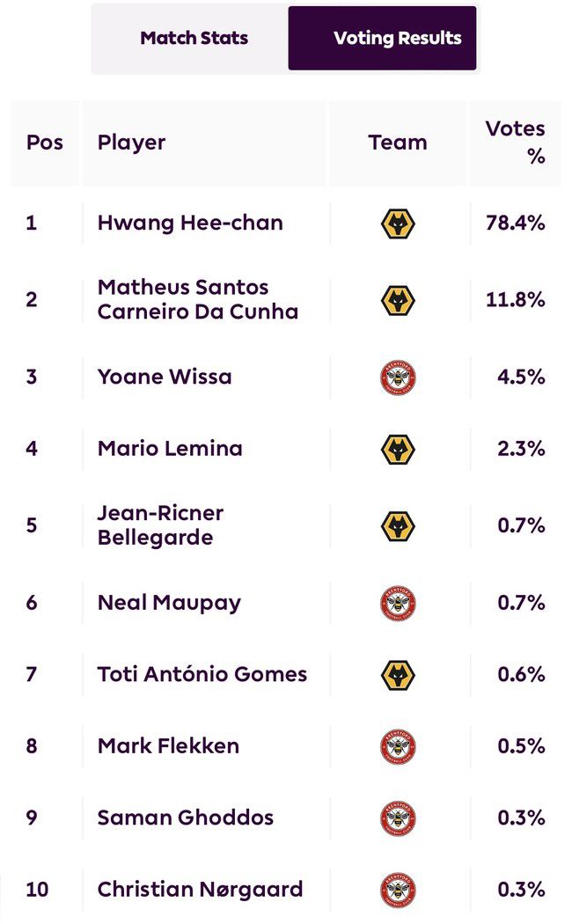Click the Player column header
The height and width of the screenshot is (924, 572).
tap(131, 143)
